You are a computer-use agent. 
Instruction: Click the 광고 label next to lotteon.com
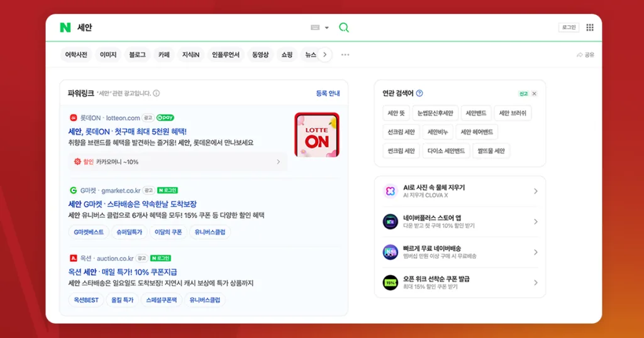pos(148,117)
